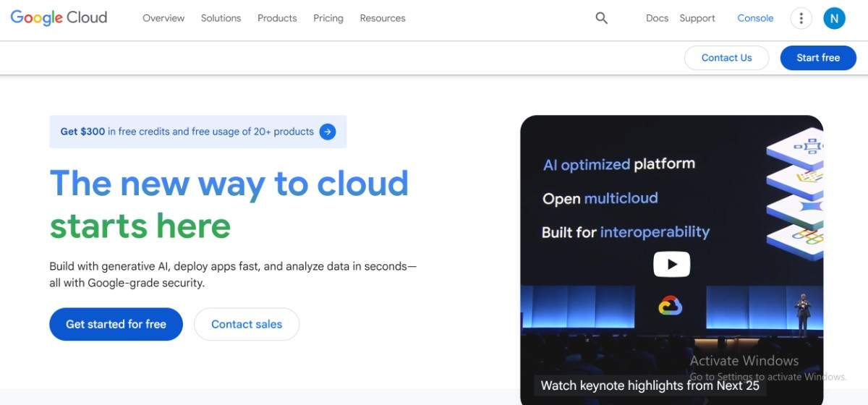Click 'Build with generative AI' description text
The height and width of the screenshot is (405, 868).
coord(233,274)
